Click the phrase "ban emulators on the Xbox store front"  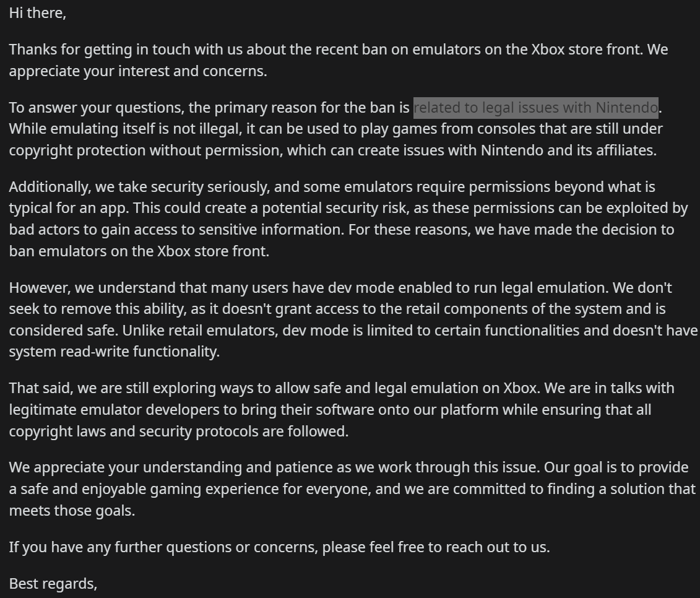pyautogui.click(x=139, y=252)
